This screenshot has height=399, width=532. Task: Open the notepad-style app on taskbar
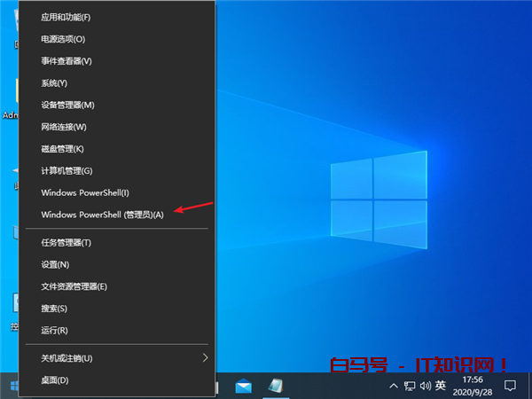point(276,387)
